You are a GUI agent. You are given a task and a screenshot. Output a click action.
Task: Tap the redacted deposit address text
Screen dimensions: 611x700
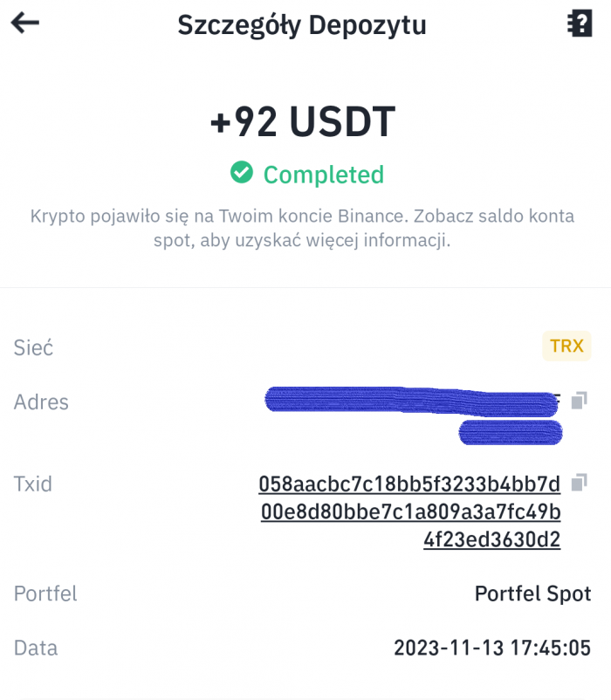click(x=410, y=401)
